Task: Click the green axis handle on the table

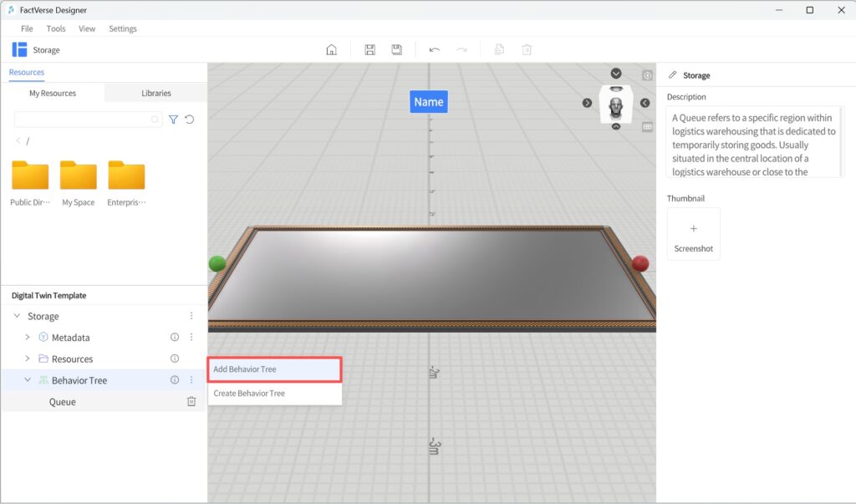Action: [x=217, y=263]
